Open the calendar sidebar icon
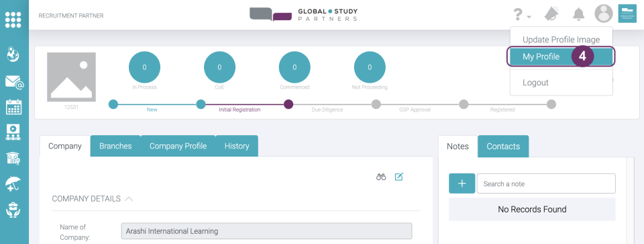Image resolution: width=644 pixels, height=244 pixels. pos(14,107)
